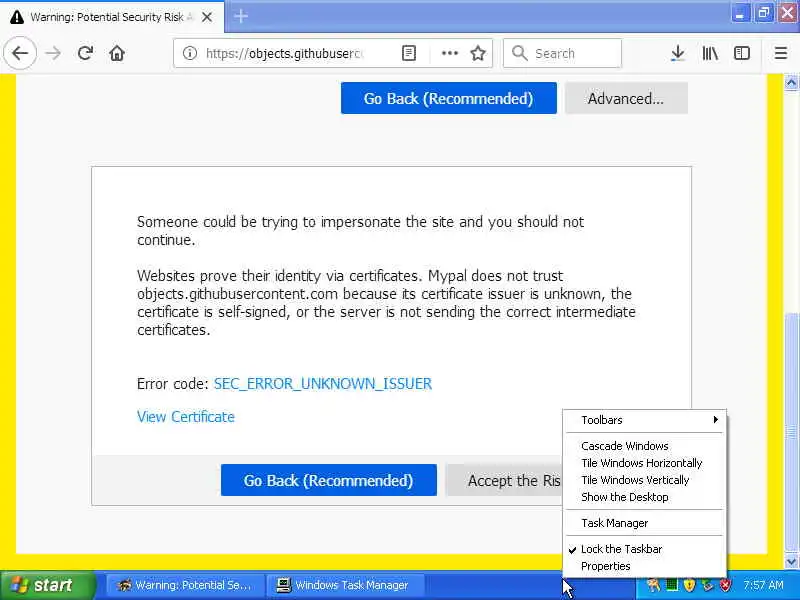Open Task Manager from context menu

[644, 523]
